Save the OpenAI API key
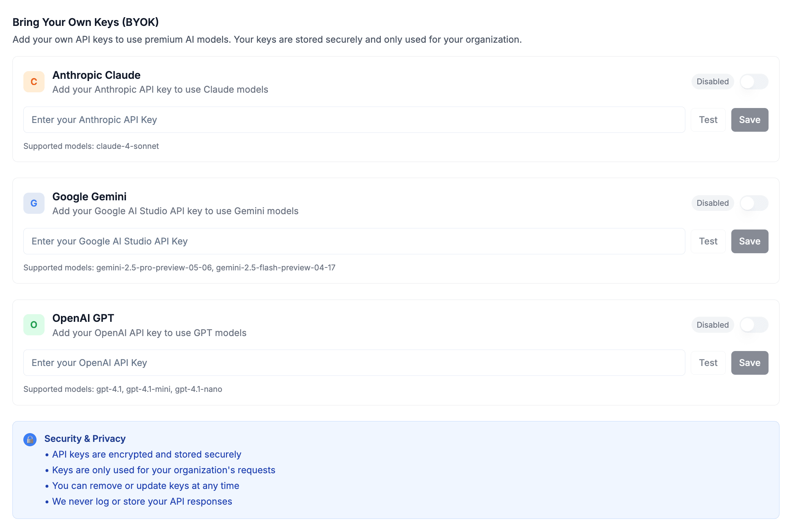Viewport: 793px width, 532px height. 750,363
